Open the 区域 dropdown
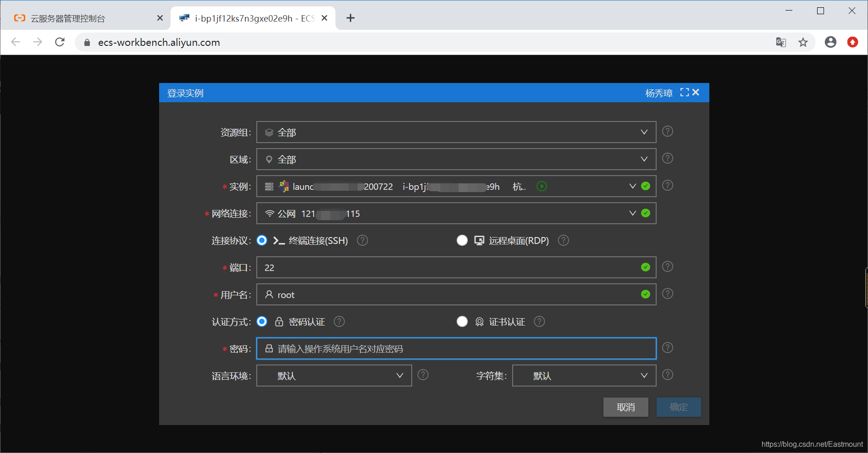This screenshot has height=453, width=868. point(456,159)
